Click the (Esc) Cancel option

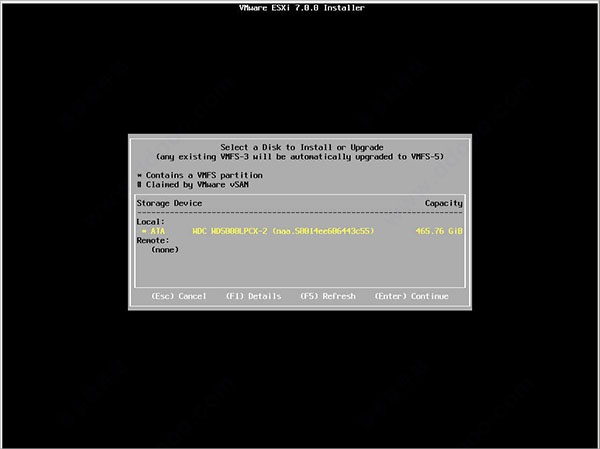[x=178, y=296]
